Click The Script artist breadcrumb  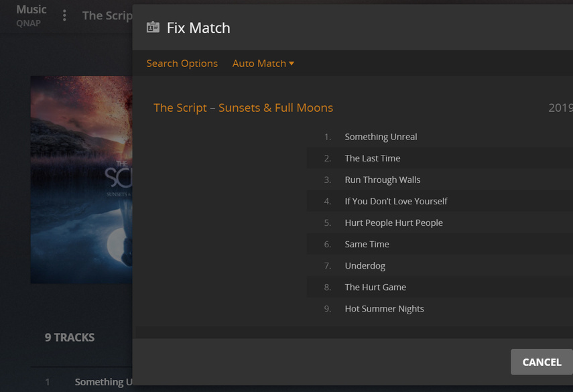[107, 15]
